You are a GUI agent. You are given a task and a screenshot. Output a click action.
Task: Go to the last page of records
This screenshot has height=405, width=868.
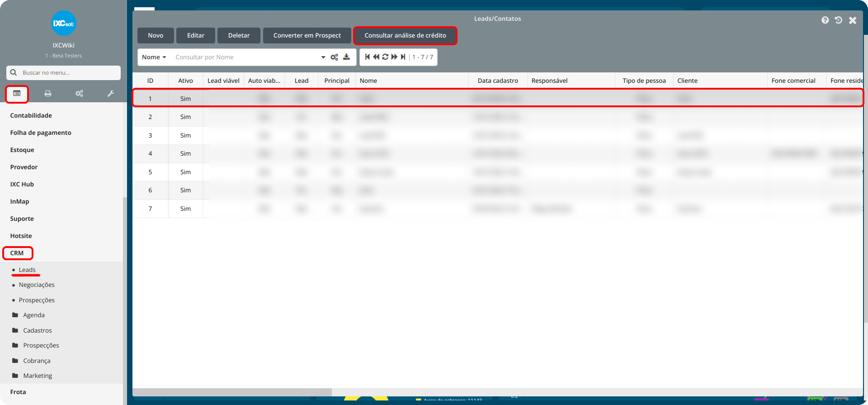[x=403, y=57]
